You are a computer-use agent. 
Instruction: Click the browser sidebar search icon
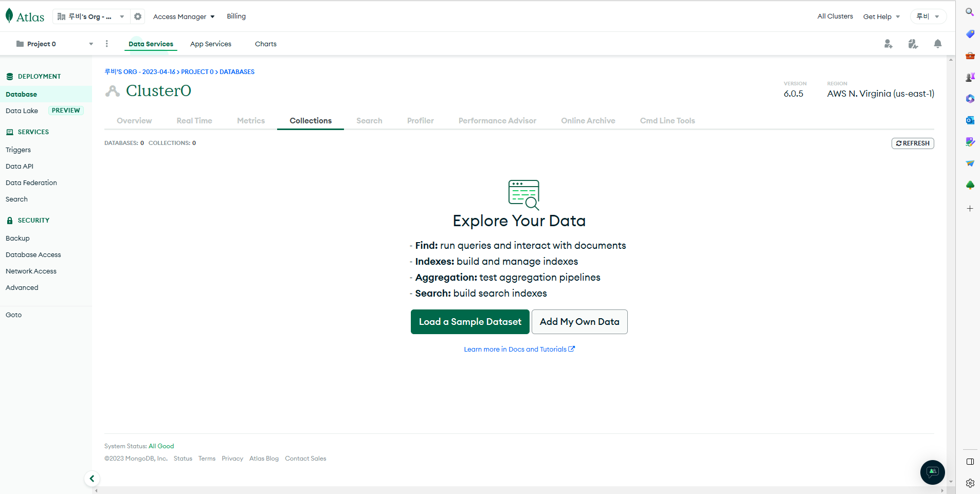[970, 12]
